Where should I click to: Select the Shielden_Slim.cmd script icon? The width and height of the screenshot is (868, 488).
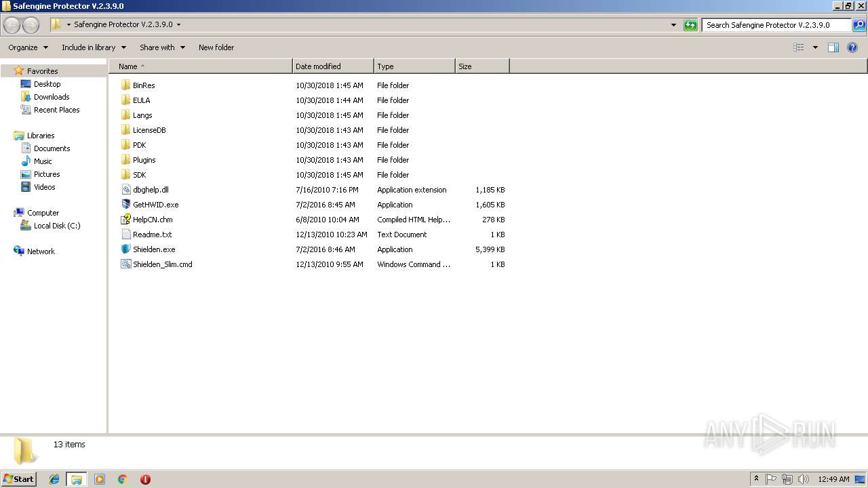tap(125, 264)
